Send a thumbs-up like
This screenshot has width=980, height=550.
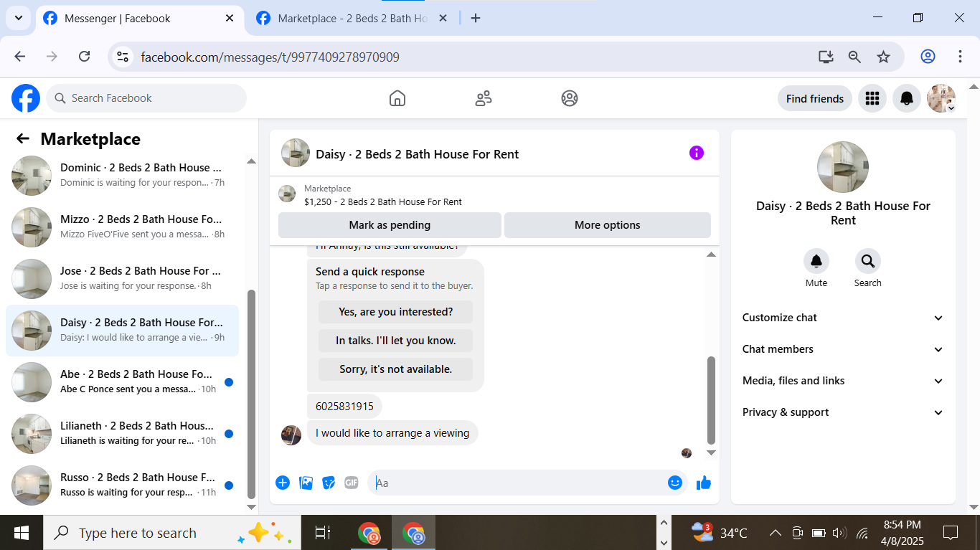704,483
